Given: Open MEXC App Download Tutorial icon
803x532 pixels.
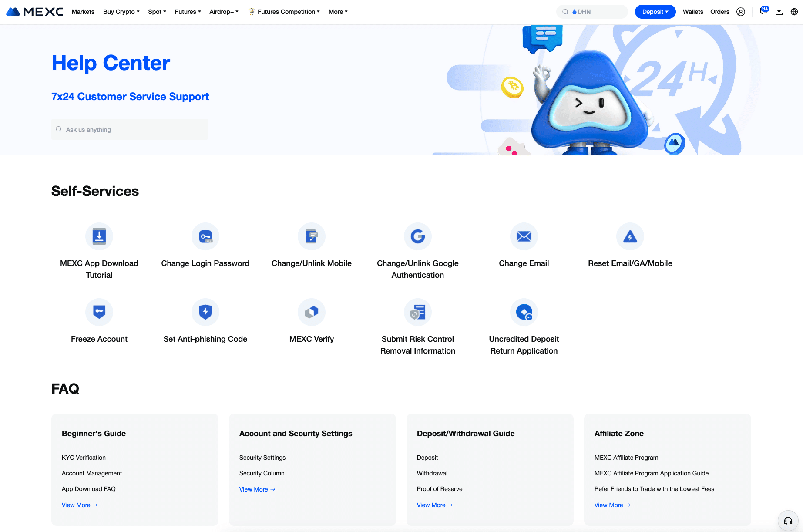Looking at the screenshot, I should pos(99,236).
